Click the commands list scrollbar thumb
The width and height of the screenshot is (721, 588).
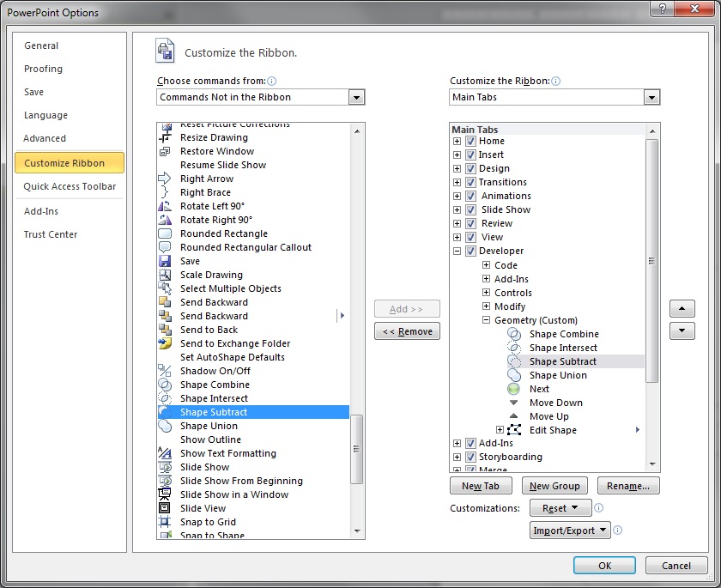(356, 449)
